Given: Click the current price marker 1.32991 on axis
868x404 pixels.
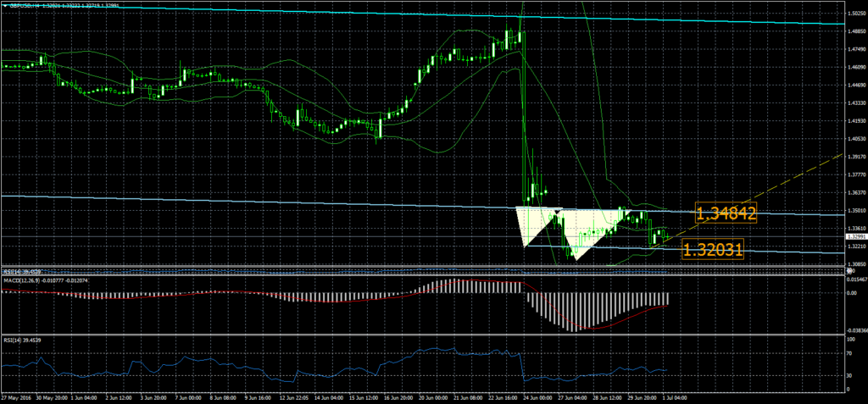Looking at the screenshot, I should click(856, 237).
